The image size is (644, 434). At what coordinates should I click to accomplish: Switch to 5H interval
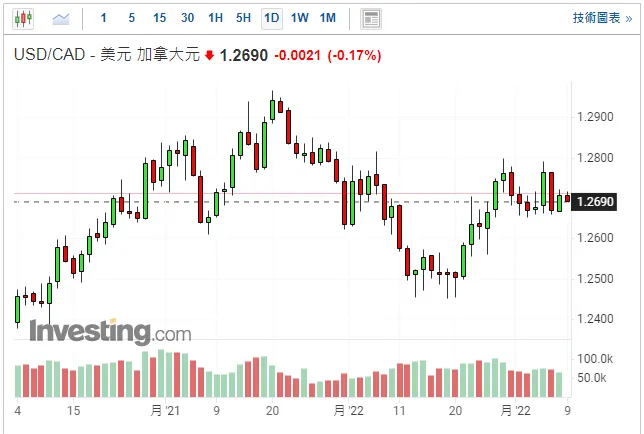point(243,18)
